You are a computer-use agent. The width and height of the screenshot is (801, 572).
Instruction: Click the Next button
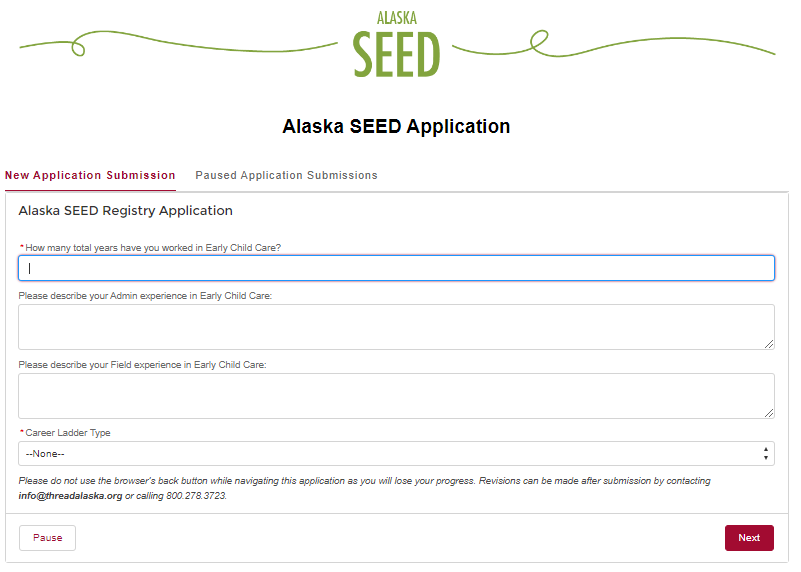[749, 538]
